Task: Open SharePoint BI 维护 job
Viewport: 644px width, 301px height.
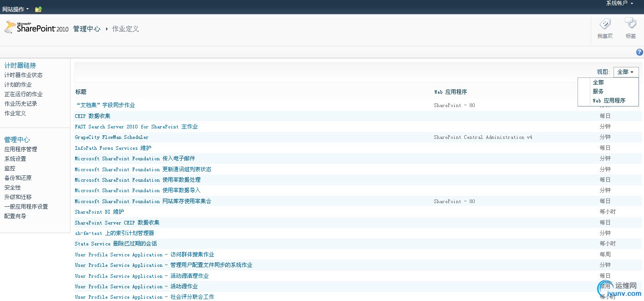Action: click(99, 212)
